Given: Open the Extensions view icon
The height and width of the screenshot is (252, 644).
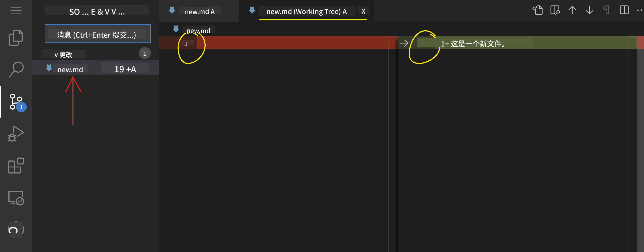Looking at the screenshot, I should (16, 165).
